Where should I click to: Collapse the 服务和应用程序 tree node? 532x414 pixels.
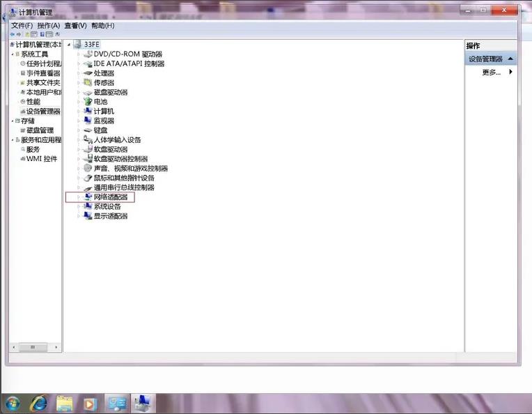[x=13, y=139]
